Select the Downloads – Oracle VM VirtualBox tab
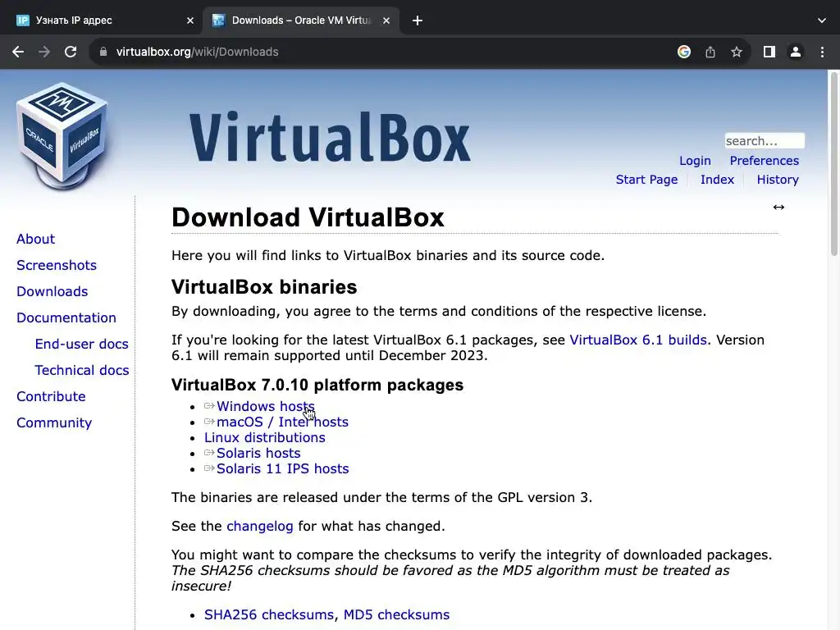This screenshot has height=630, width=840. [300, 21]
